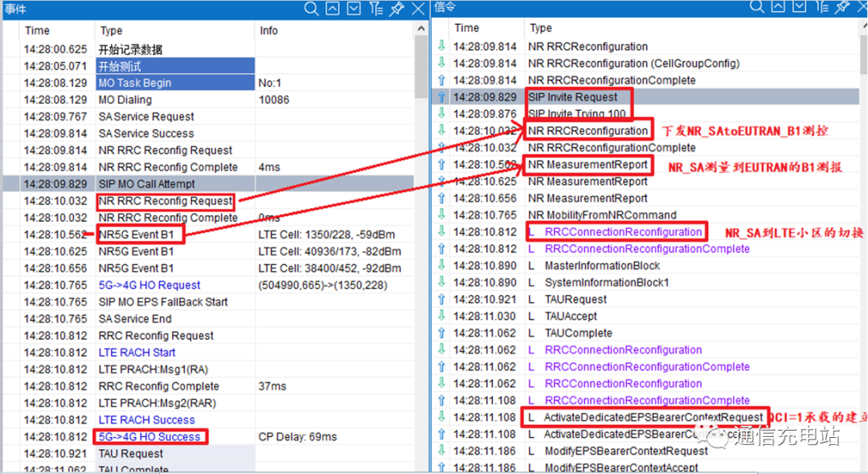Click the next-result down icon in 信令 panel
This screenshot has width=868, height=474.
click(800, 6)
